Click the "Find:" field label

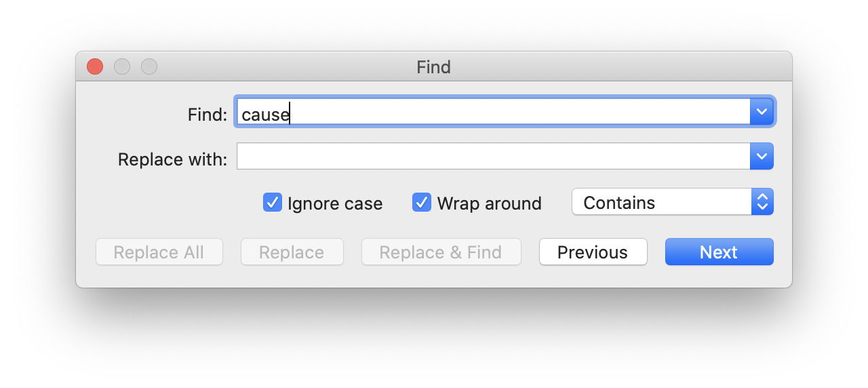coord(208,115)
